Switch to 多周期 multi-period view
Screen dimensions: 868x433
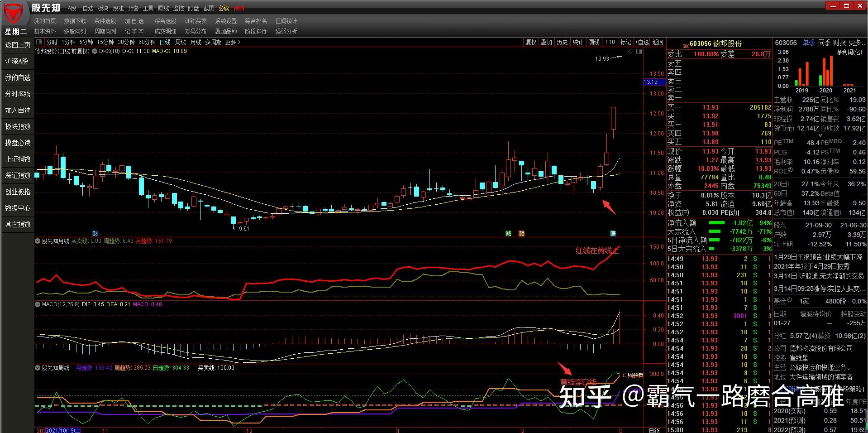point(213,42)
